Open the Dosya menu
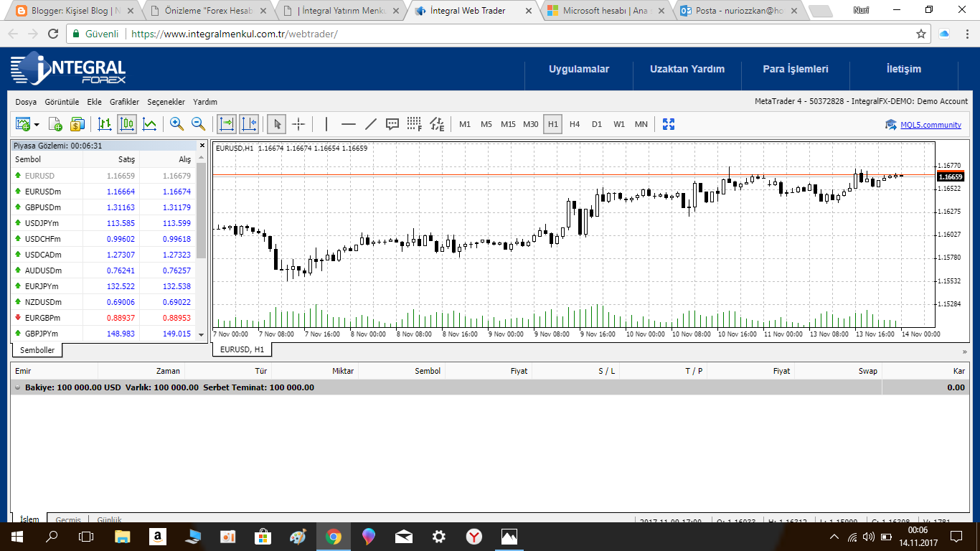The width and height of the screenshot is (980, 551). 26,102
